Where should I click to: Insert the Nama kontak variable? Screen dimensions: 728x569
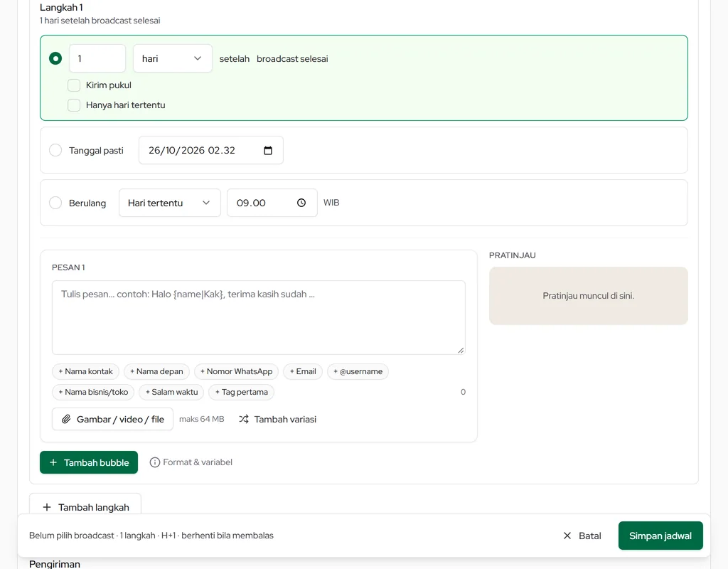86,371
